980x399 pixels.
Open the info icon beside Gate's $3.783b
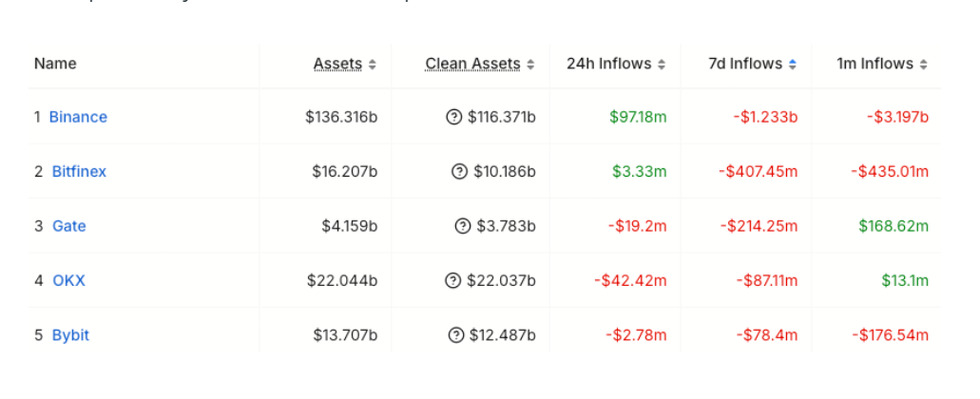pos(463,226)
